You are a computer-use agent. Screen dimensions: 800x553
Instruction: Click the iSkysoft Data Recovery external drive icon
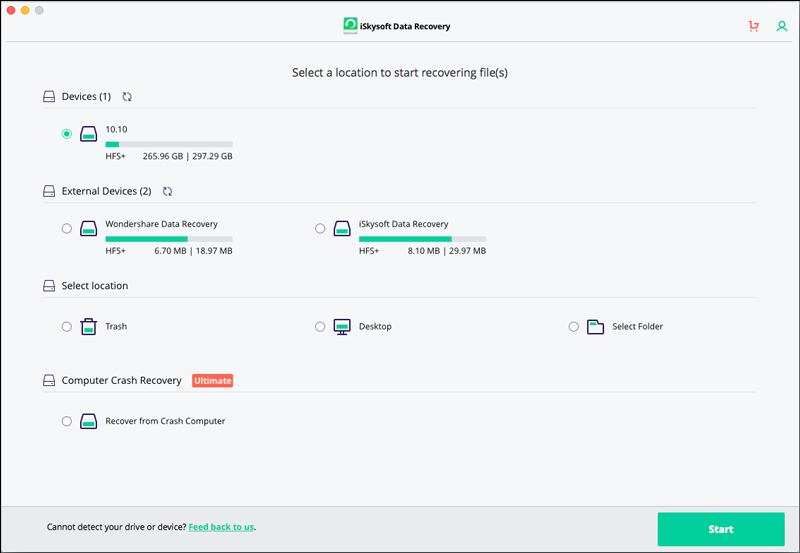pos(342,229)
